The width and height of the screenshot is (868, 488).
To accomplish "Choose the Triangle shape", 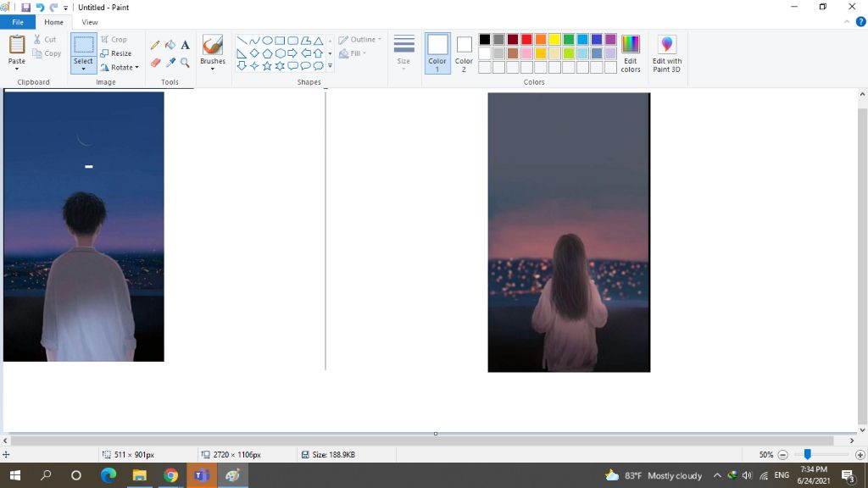I will [319, 41].
